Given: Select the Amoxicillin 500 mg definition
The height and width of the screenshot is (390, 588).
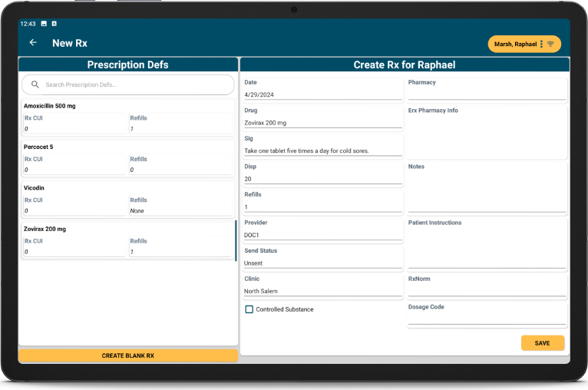Looking at the screenshot, I should pyautogui.click(x=127, y=117).
